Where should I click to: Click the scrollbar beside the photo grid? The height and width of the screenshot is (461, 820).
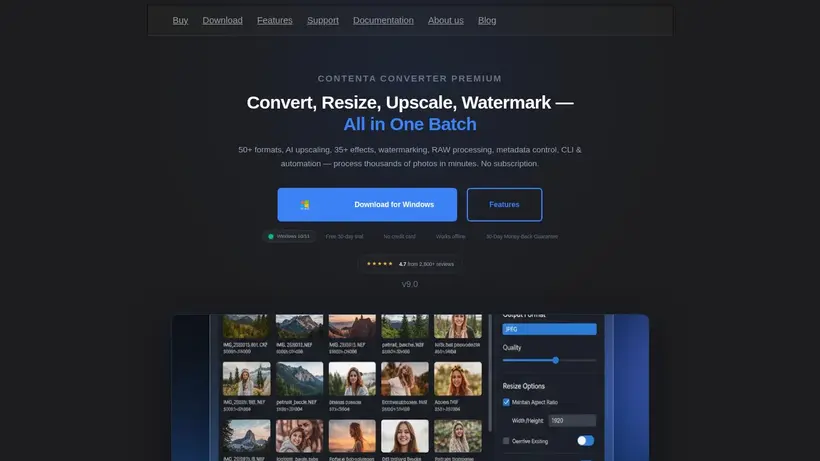490,373
